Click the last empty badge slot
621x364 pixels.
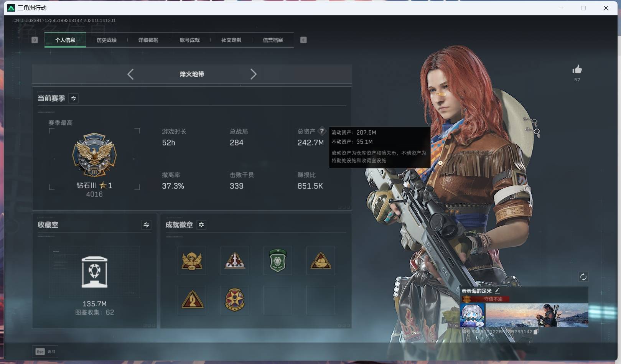tap(321, 300)
